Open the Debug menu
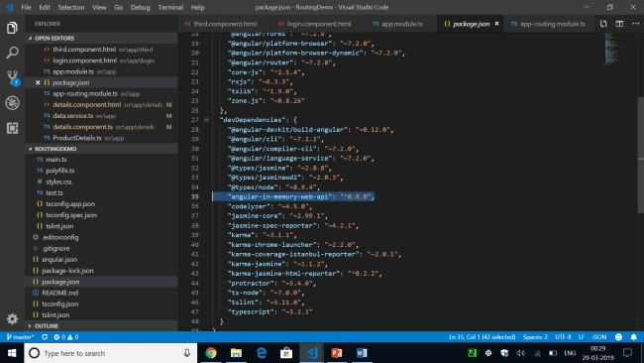The height and width of the screenshot is (363, 644). (140, 7)
